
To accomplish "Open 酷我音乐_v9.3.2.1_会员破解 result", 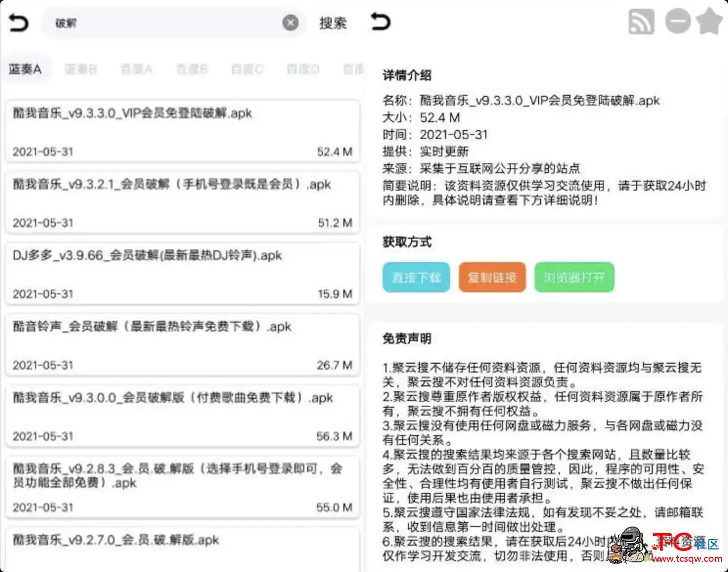I will click(x=182, y=202).
